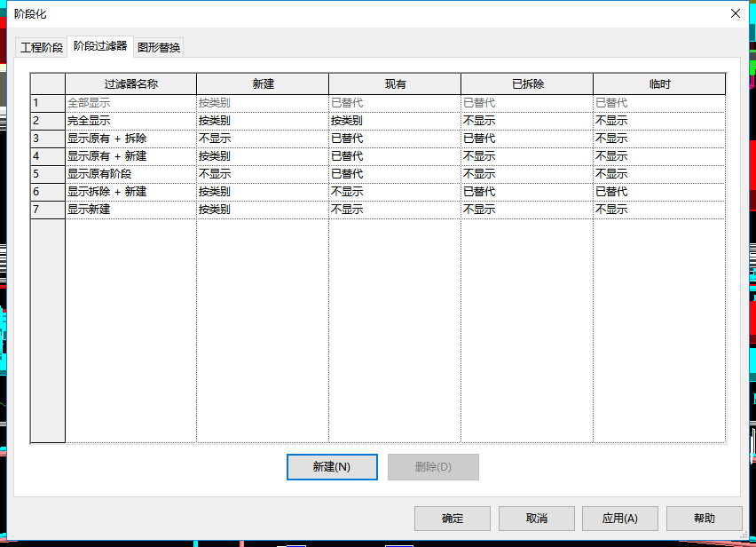Close the 阶段化 dialog
The image size is (756, 547).
[736, 13]
